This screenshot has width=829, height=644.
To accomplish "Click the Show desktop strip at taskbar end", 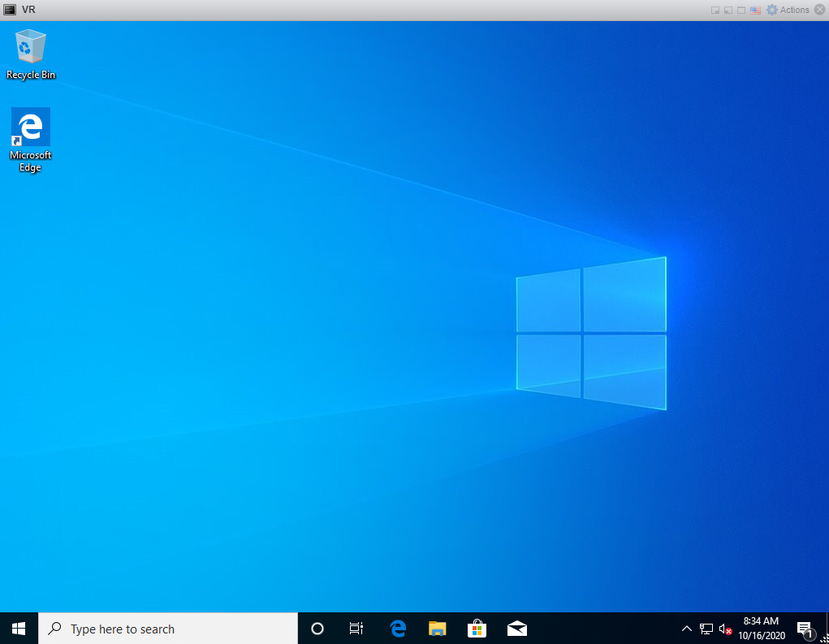I will [826, 629].
